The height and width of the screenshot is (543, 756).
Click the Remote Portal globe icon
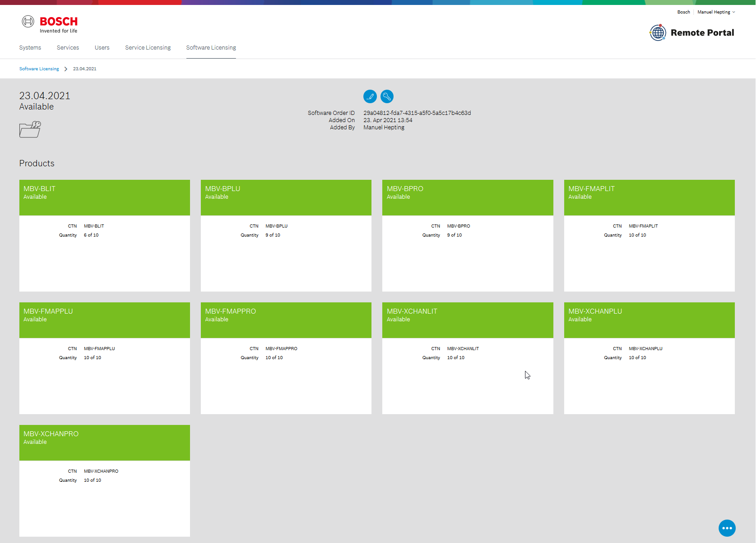click(x=658, y=32)
